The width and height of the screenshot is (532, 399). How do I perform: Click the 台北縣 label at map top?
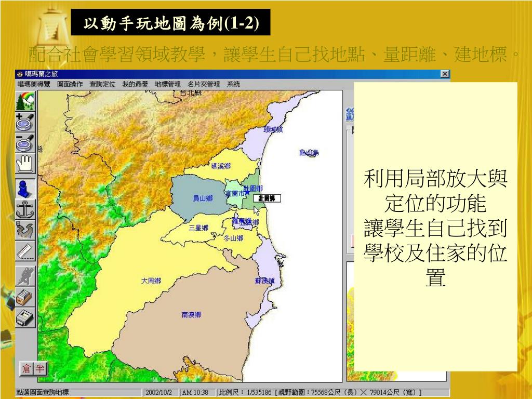click(191, 93)
